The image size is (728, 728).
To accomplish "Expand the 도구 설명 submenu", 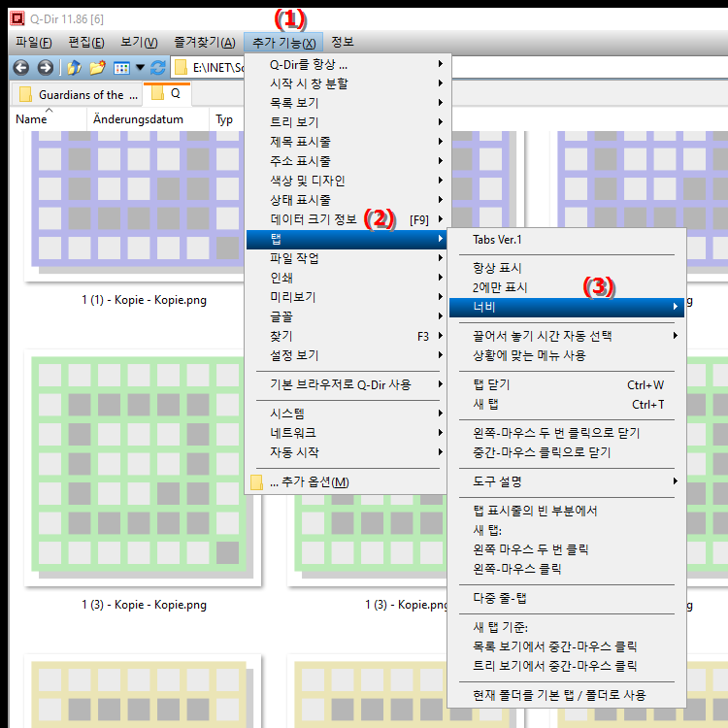I will [x=567, y=481].
